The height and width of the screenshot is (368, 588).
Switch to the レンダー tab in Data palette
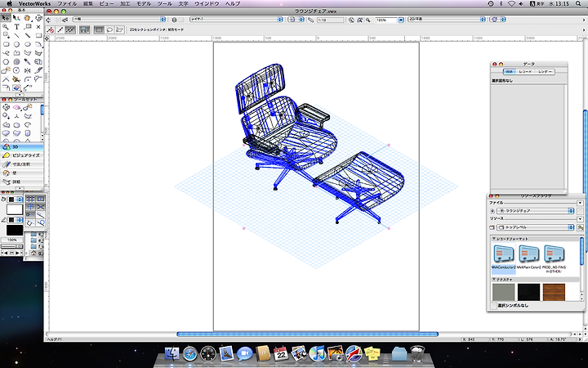pos(545,71)
